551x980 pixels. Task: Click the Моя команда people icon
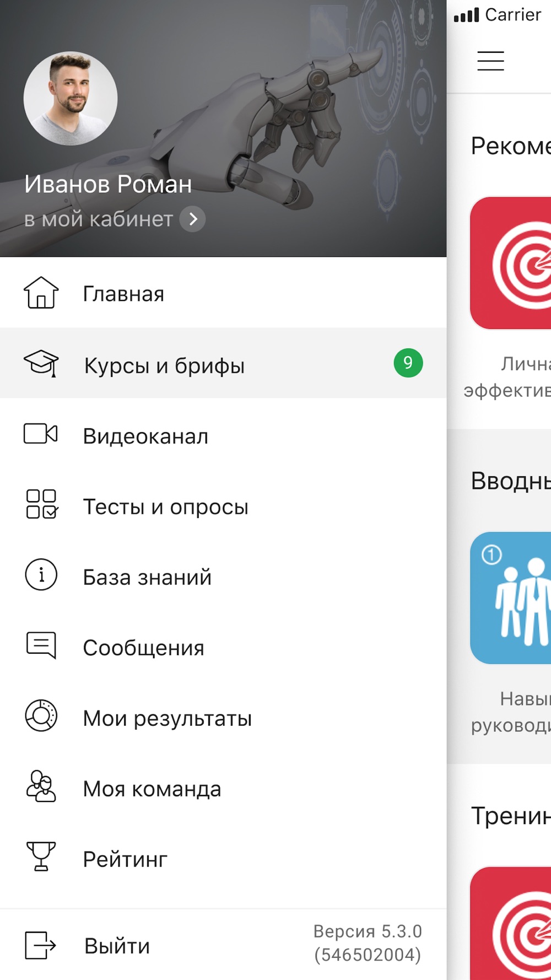(41, 787)
